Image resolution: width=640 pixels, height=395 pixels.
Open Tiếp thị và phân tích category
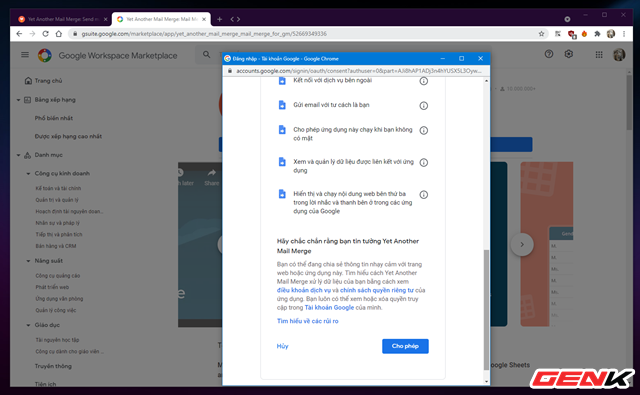pos(58,234)
